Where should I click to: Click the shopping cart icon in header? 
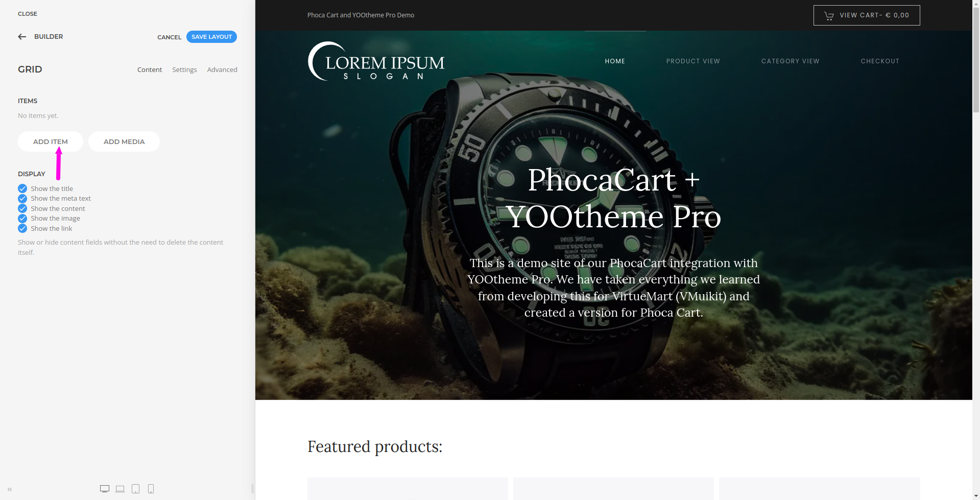[829, 16]
